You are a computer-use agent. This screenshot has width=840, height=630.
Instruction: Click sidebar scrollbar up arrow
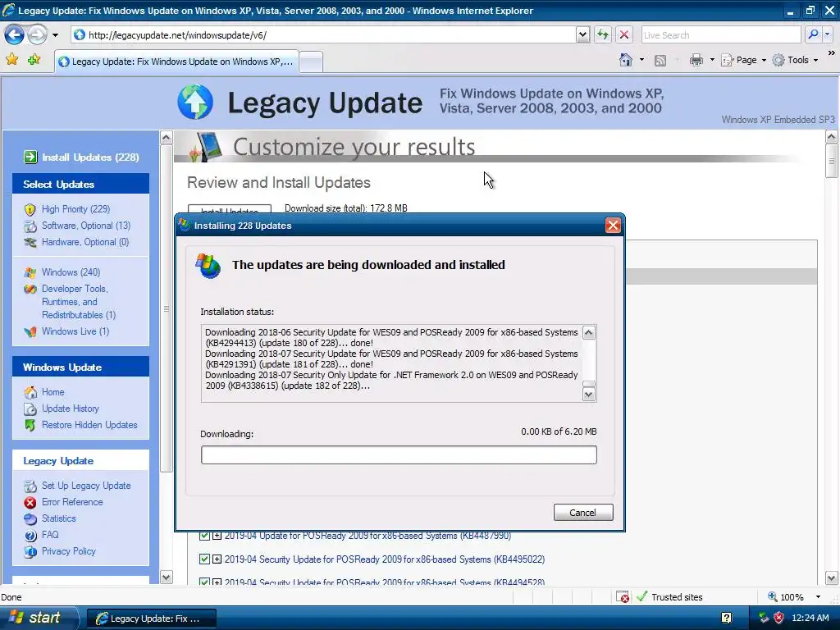[166, 138]
